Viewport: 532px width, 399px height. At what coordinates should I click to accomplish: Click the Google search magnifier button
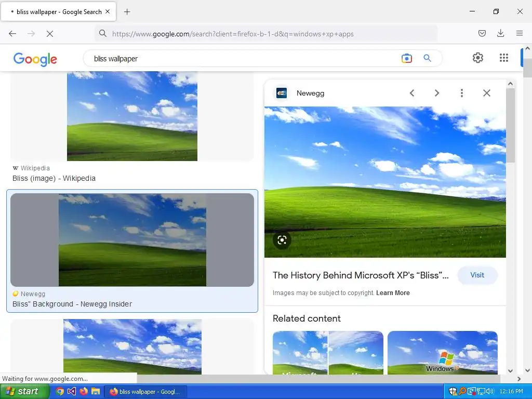point(427,58)
